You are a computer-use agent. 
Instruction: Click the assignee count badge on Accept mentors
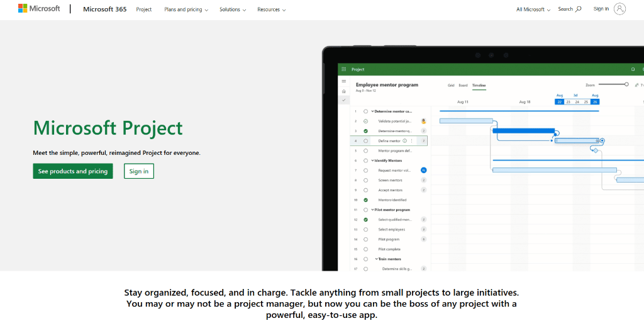[423, 190]
